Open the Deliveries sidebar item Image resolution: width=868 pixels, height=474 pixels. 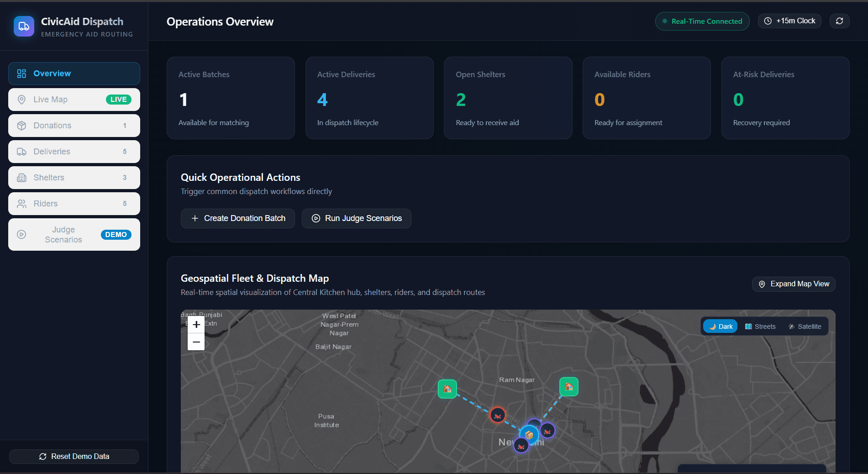(74, 152)
